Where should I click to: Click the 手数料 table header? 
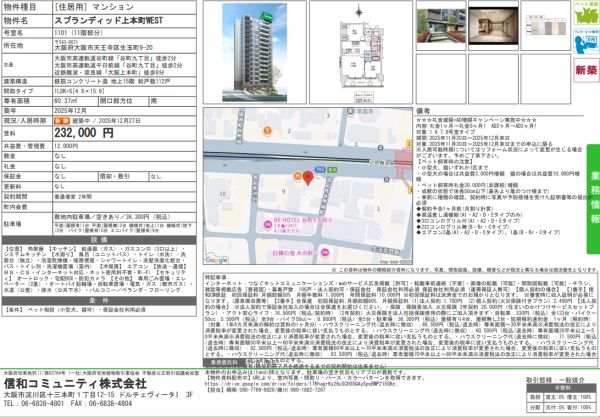coord(562,388)
